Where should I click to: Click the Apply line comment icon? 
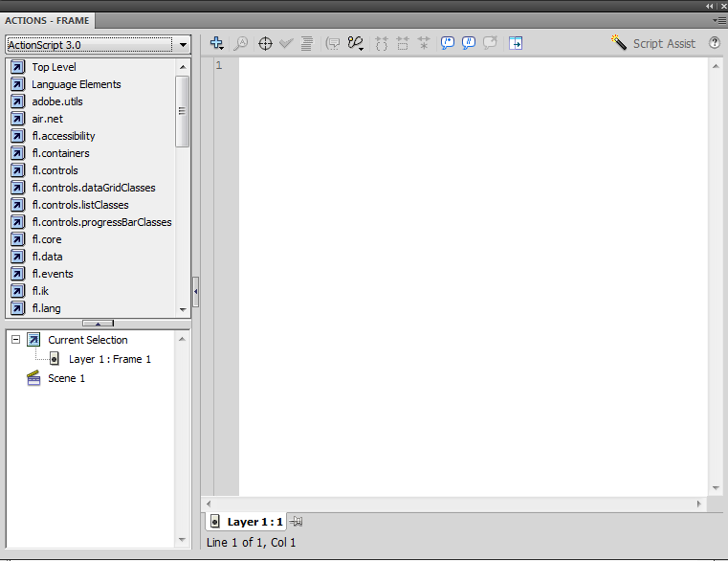click(x=469, y=43)
